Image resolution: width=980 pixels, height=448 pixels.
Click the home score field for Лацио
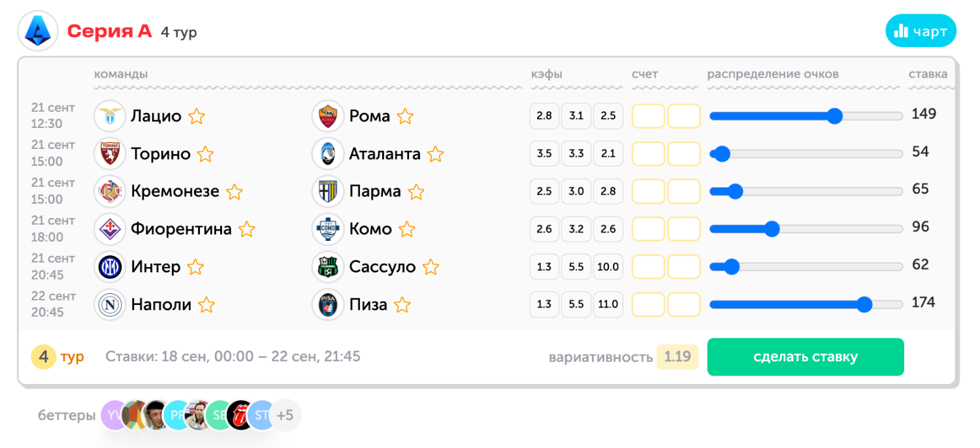[x=648, y=116]
